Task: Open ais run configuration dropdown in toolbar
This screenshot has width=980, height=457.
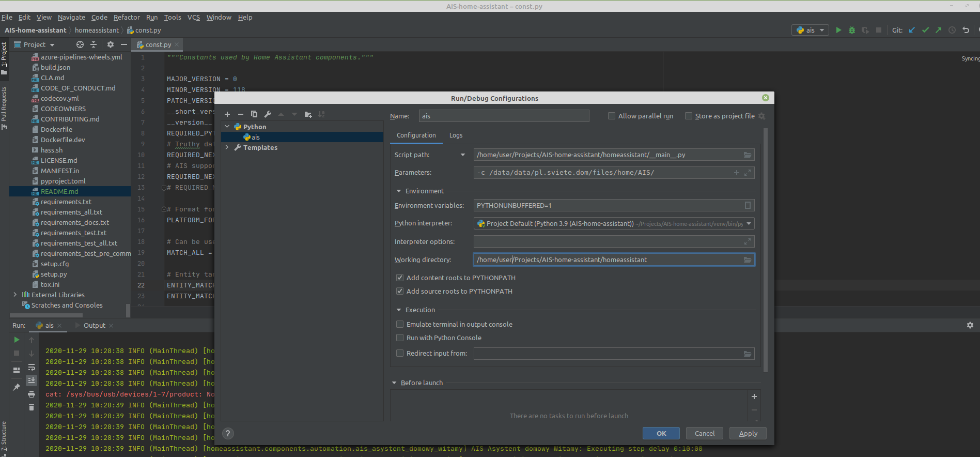Action: click(810, 30)
